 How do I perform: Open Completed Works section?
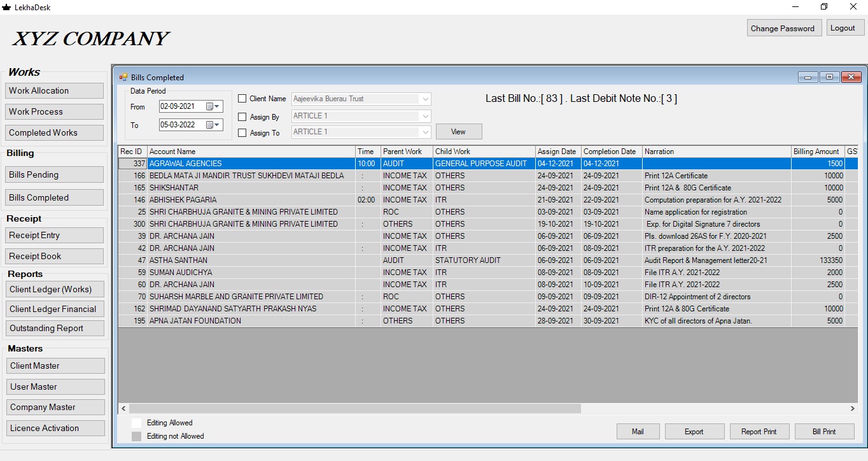point(54,132)
